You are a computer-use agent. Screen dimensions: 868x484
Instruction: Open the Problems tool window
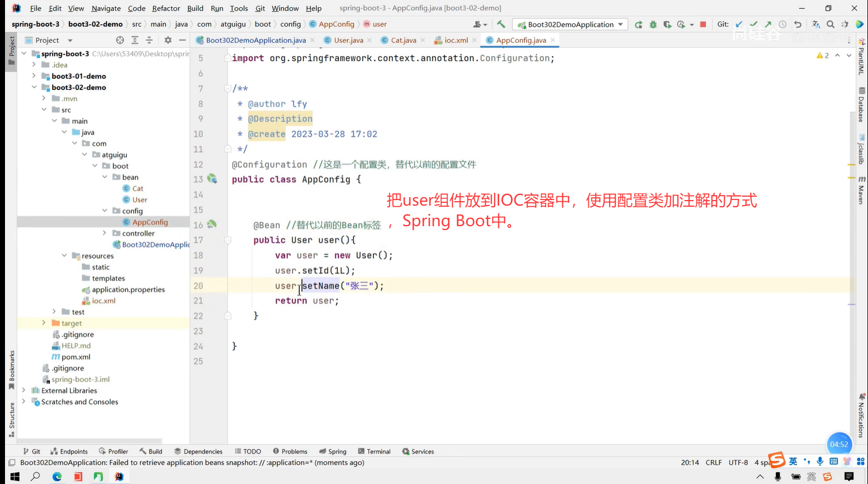tap(290, 451)
